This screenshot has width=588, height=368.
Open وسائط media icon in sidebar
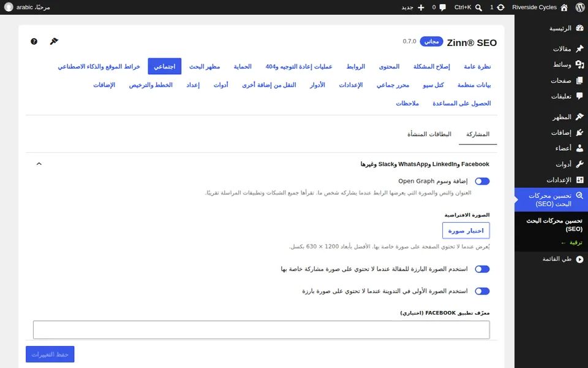[x=580, y=64]
